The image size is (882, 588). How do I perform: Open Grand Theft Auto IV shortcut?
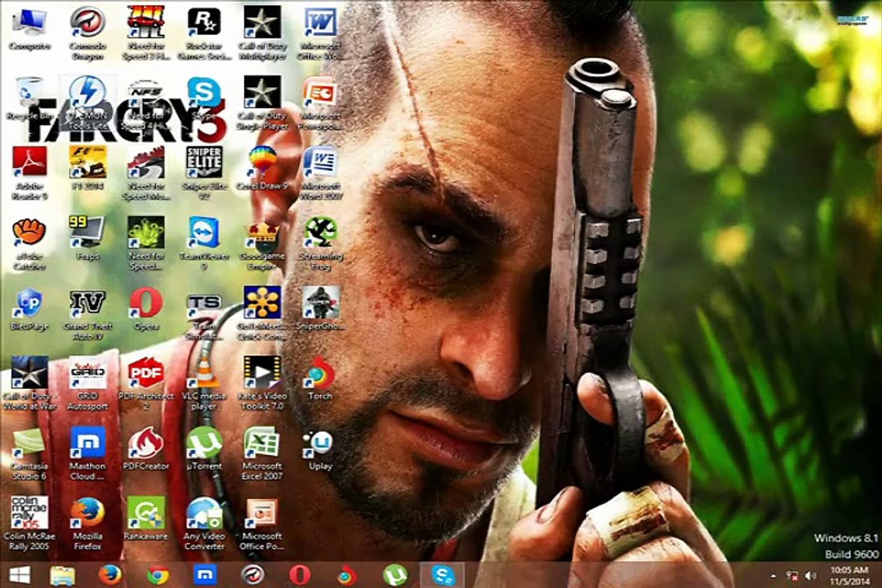click(x=87, y=313)
